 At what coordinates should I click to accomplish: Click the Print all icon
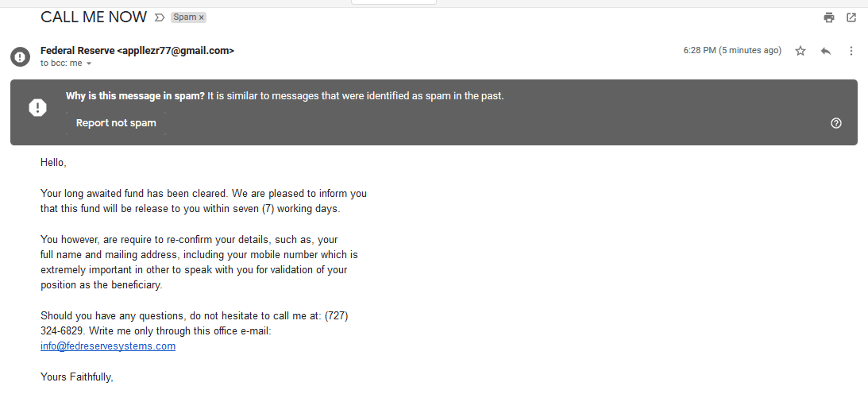(x=829, y=17)
